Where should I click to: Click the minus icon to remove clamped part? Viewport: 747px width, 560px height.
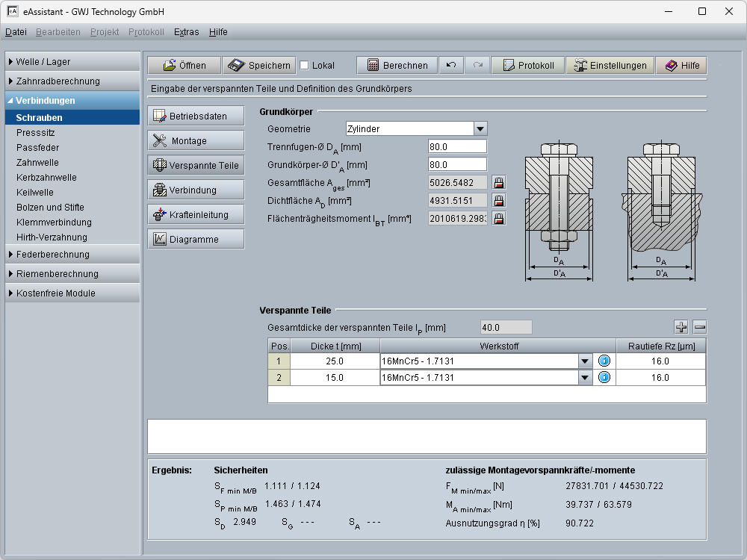coord(700,327)
